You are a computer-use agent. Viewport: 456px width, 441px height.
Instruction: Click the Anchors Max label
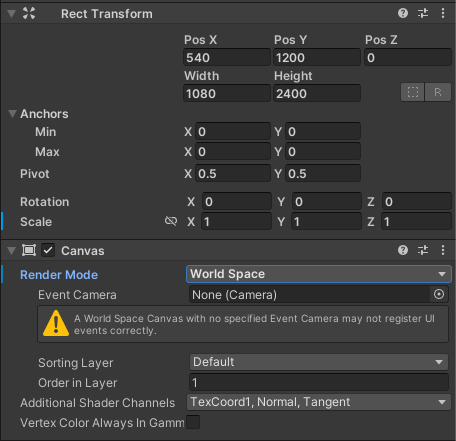47,152
